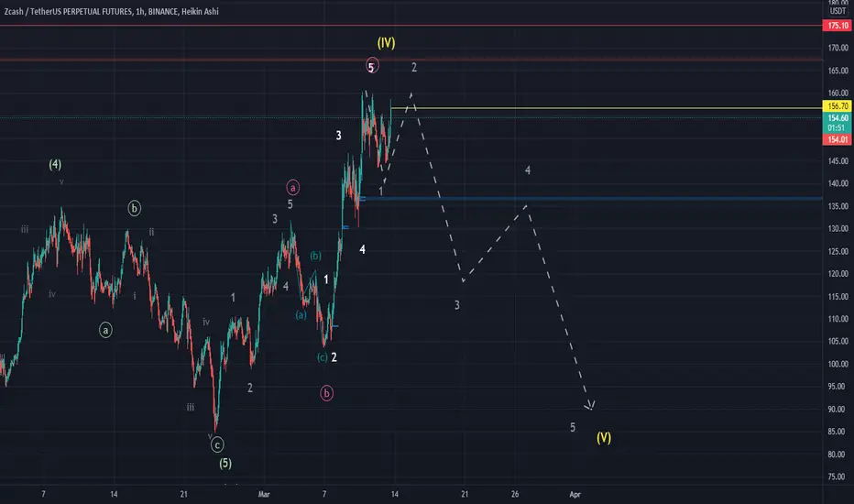The width and height of the screenshot is (854, 504).
Task: Click the circled c wave label
Action: 217,445
